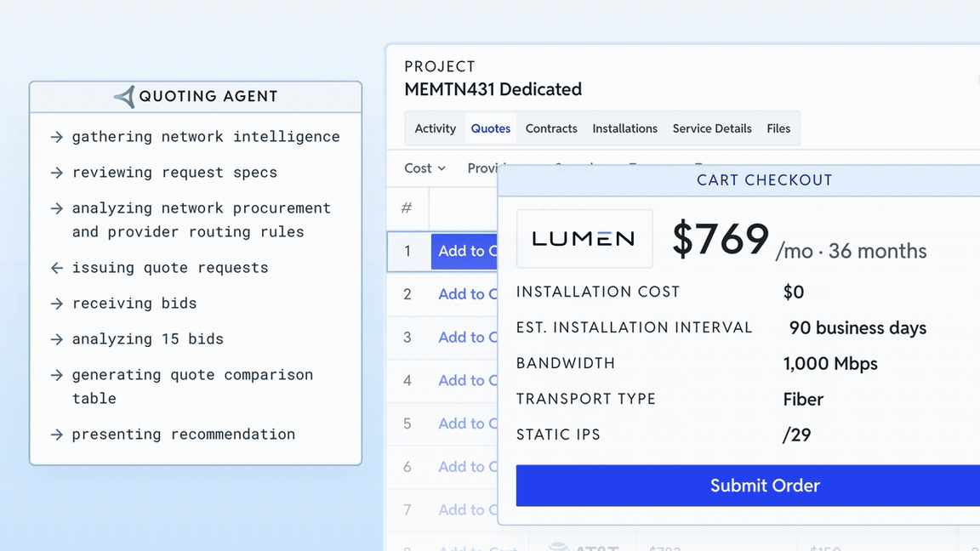Click Add to Cart for row 1
This screenshot has width=980, height=551.
click(x=464, y=251)
